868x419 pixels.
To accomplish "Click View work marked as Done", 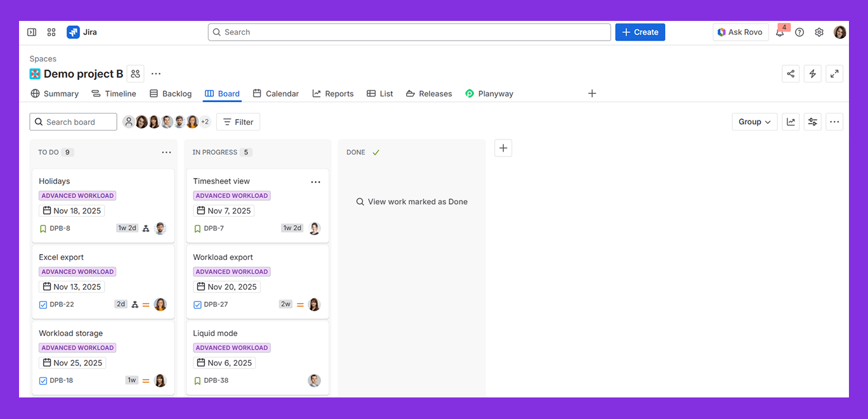I will [411, 202].
